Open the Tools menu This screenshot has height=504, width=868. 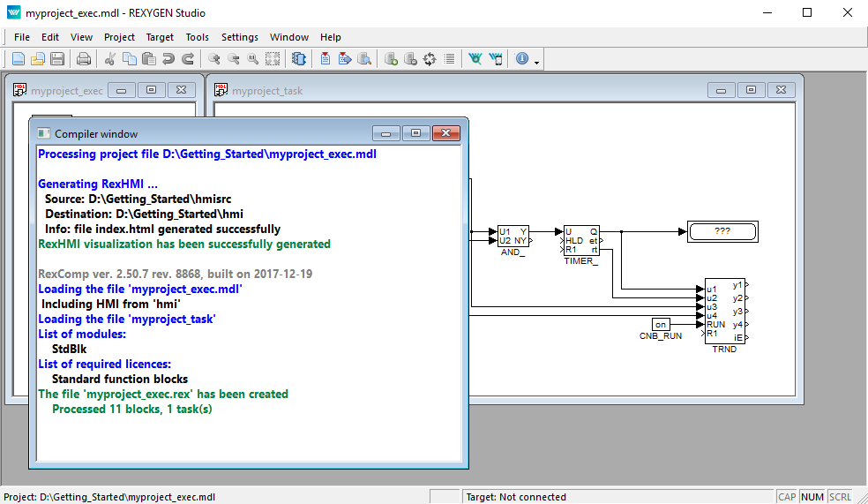[197, 37]
